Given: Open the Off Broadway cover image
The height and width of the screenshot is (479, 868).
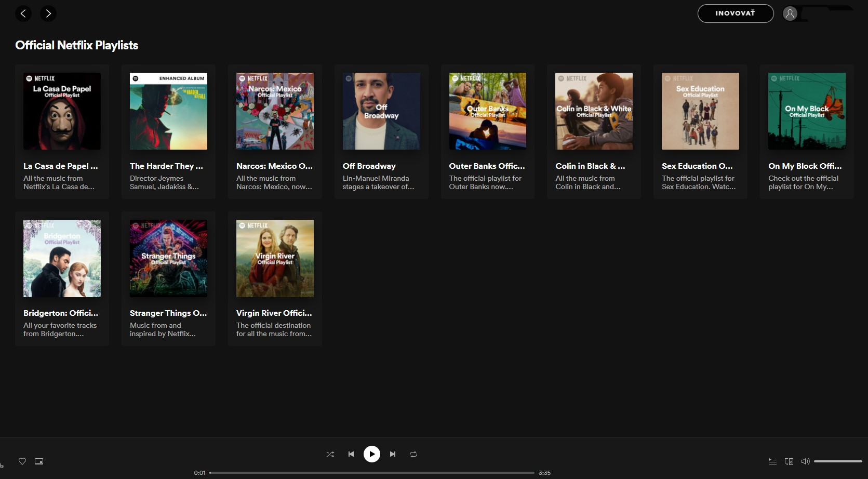Looking at the screenshot, I should [381, 111].
